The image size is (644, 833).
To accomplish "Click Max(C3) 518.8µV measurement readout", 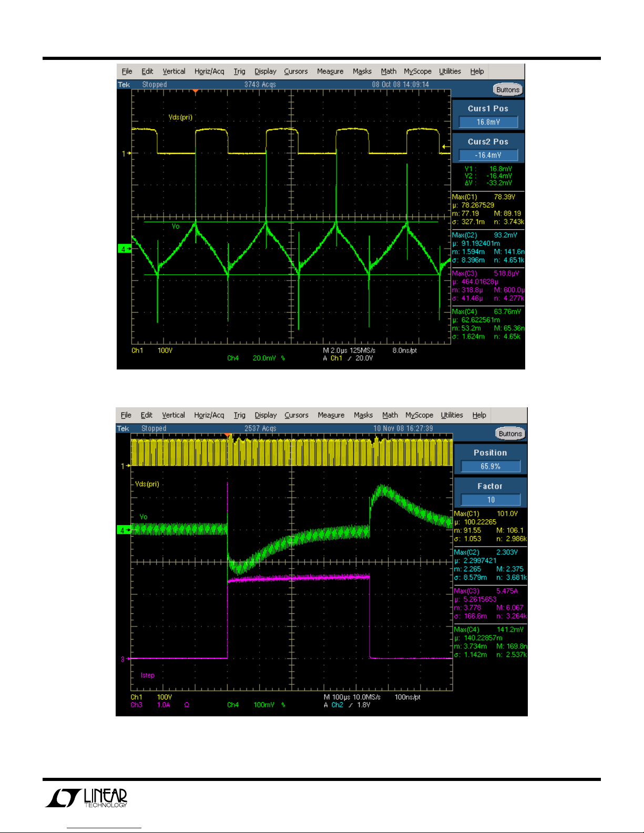I will 486,273.
